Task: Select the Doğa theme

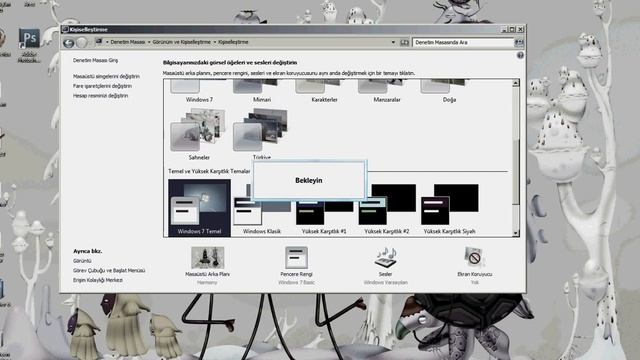Action: click(x=449, y=91)
